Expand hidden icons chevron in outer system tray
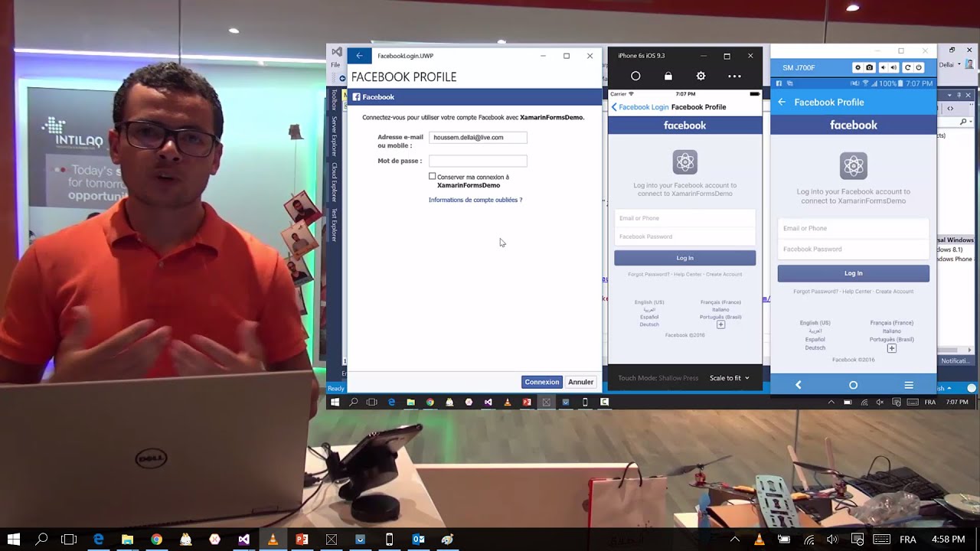The height and width of the screenshot is (551, 980). tap(735, 540)
